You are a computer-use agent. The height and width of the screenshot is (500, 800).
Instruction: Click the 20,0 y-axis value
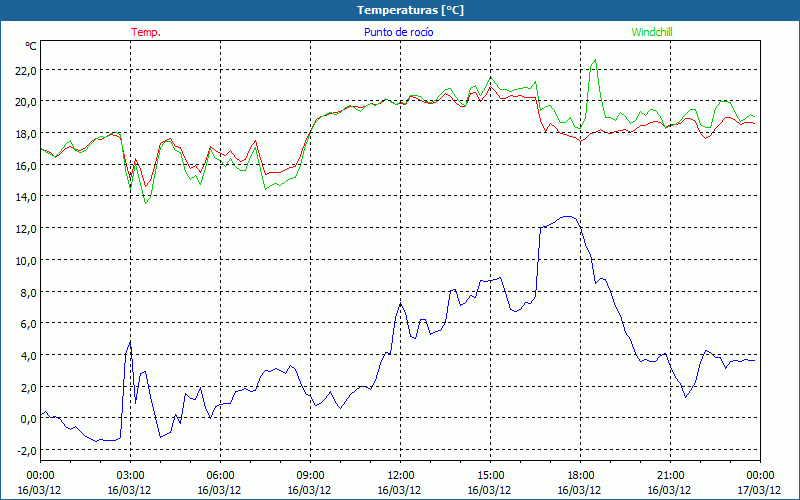(26, 102)
